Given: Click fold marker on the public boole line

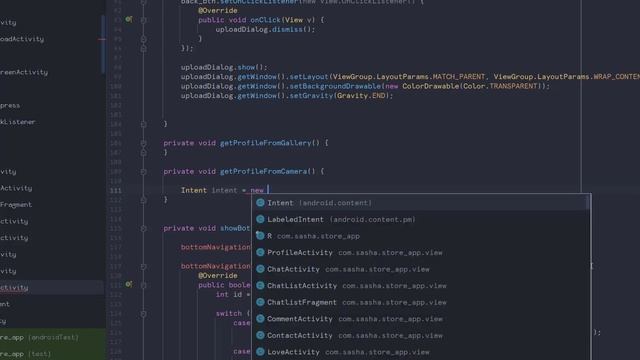Looking at the screenshot, I should (x=143, y=285).
